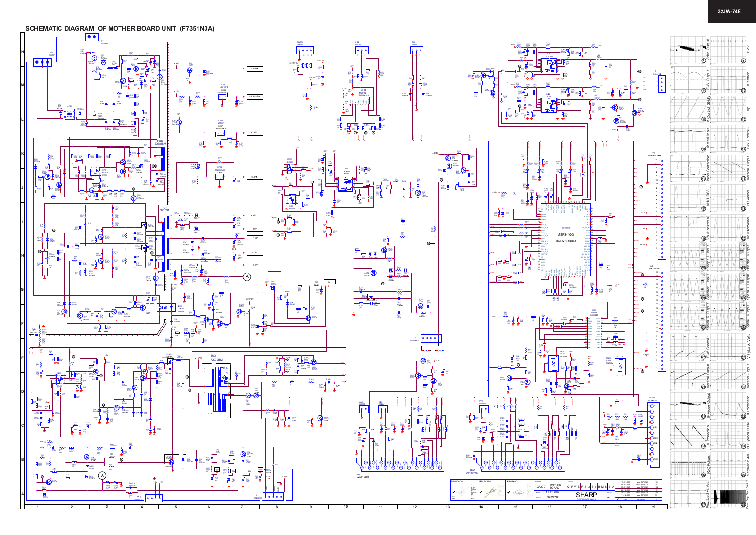Image resolution: width=756 pixels, height=535 pixels.
Task: Click grid column number 10
Action: pos(346,507)
